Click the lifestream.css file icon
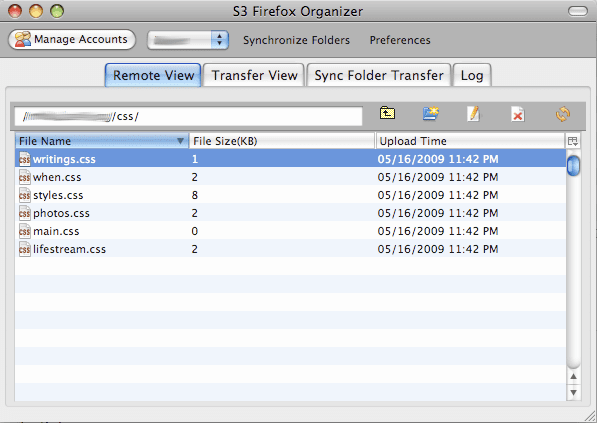 coord(24,249)
